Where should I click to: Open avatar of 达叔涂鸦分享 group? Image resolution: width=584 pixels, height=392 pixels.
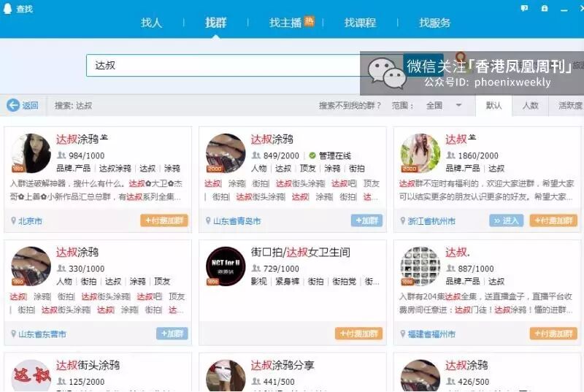click(226, 375)
